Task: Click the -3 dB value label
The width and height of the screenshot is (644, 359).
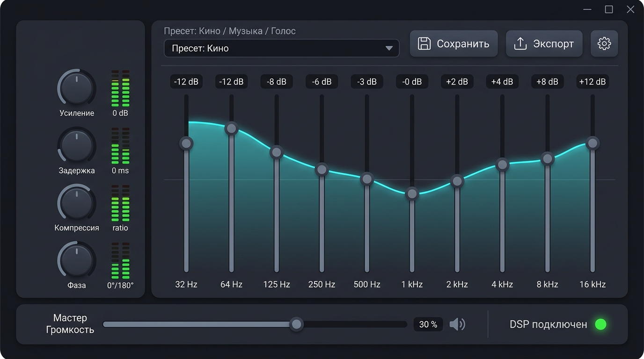Action: pos(367,82)
